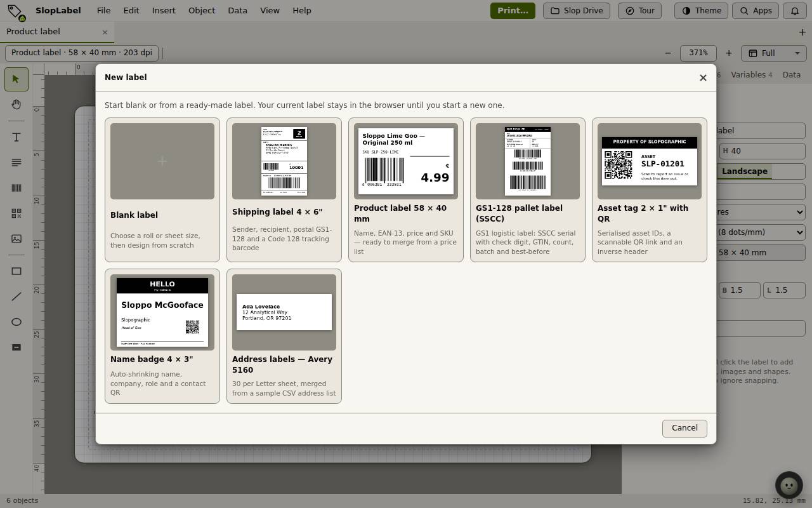812x508 pixels.
Task: Select the pointer arrow tool
Action: (16, 79)
